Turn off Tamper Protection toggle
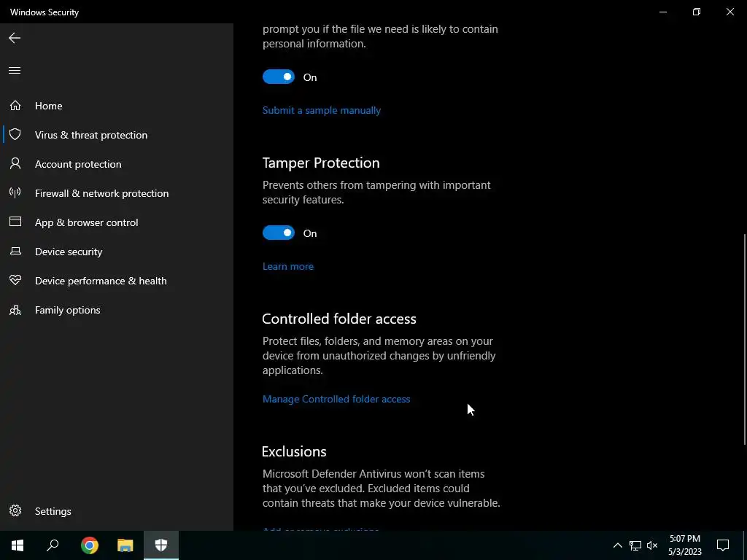The image size is (747, 560). (x=279, y=233)
